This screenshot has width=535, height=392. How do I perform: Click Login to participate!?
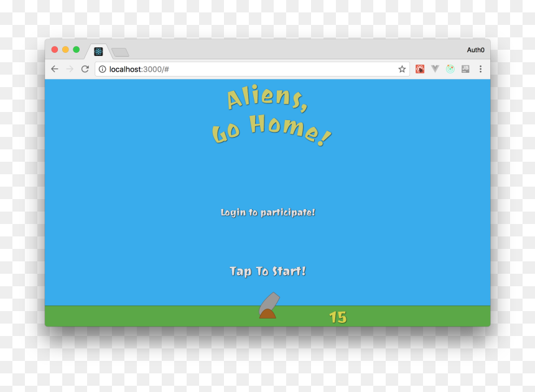(x=268, y=213)
